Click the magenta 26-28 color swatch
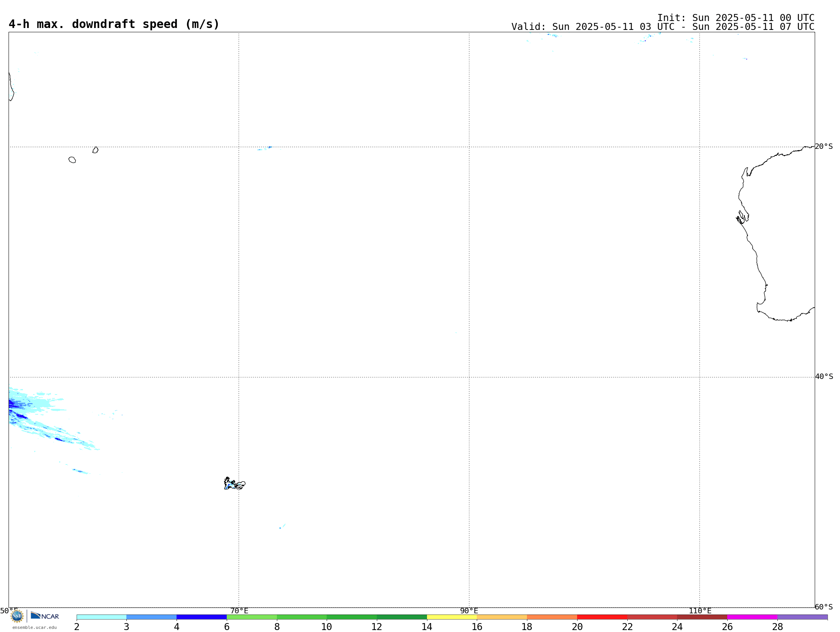The height and width of the screenshot is (632, 840). coord(752,617)
